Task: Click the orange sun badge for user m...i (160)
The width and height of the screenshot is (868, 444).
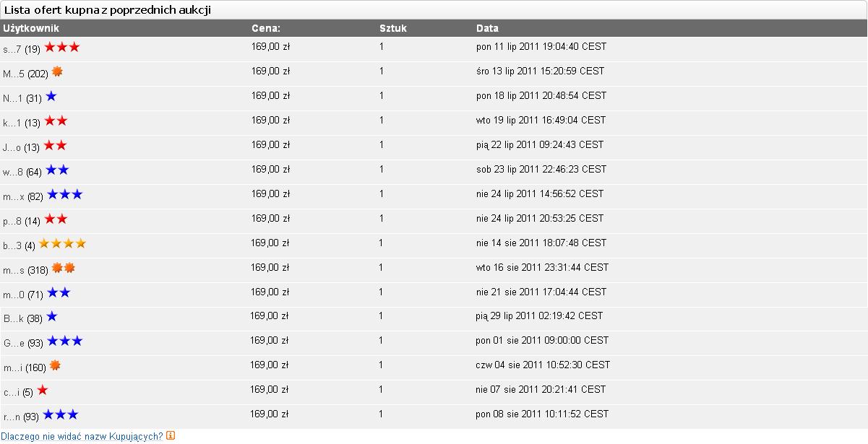Action: coord(55,365)
